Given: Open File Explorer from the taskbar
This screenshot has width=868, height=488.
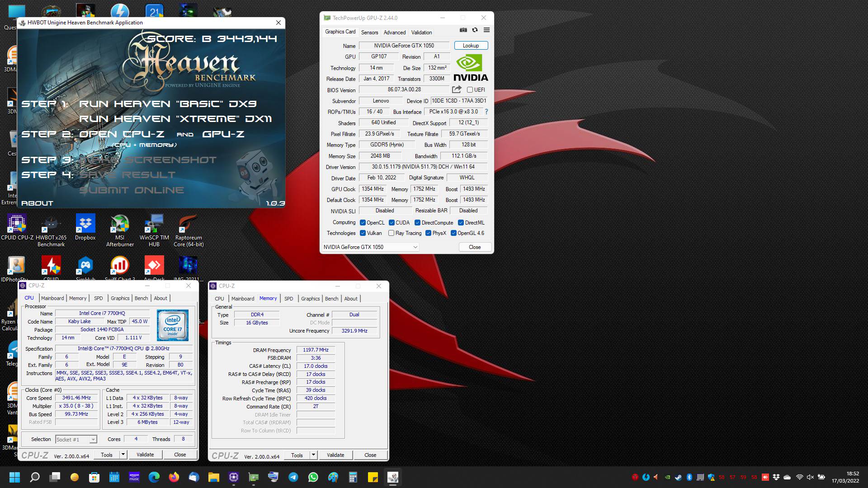Looking at the screenshot, I should (214, 477).
